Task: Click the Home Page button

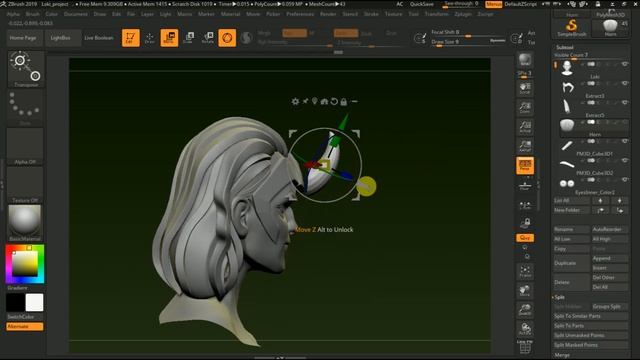Action: (x=23, y=38)
